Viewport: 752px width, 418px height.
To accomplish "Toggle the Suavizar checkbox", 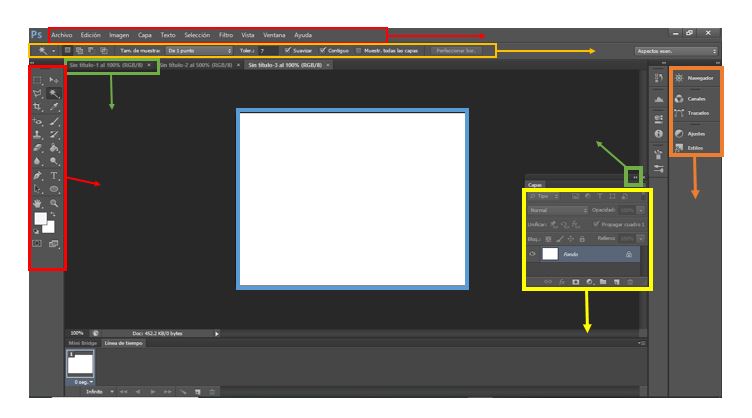I will [288, 50].
